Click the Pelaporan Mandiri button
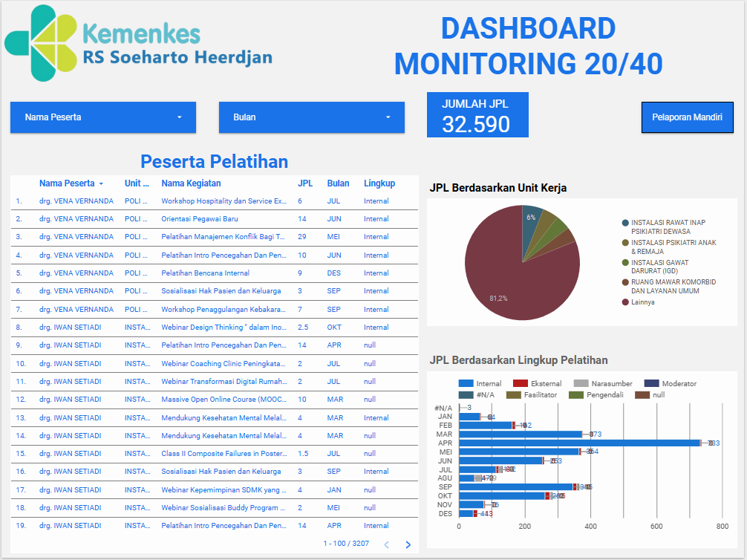 687,117
